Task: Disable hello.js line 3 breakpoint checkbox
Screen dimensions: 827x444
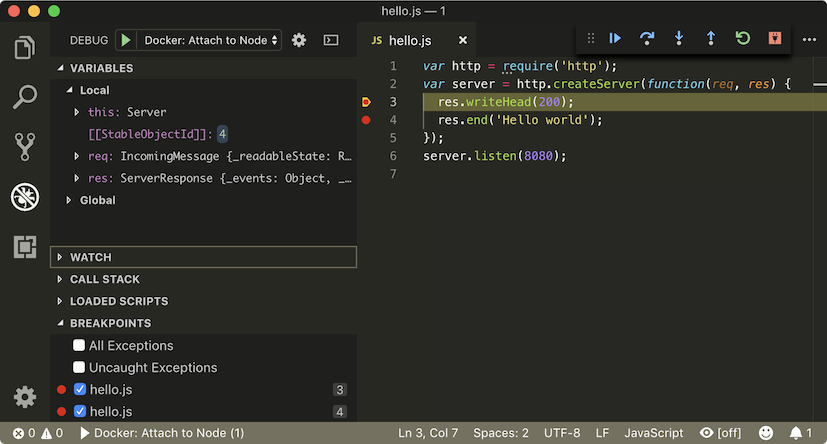Action: point(80,389)
